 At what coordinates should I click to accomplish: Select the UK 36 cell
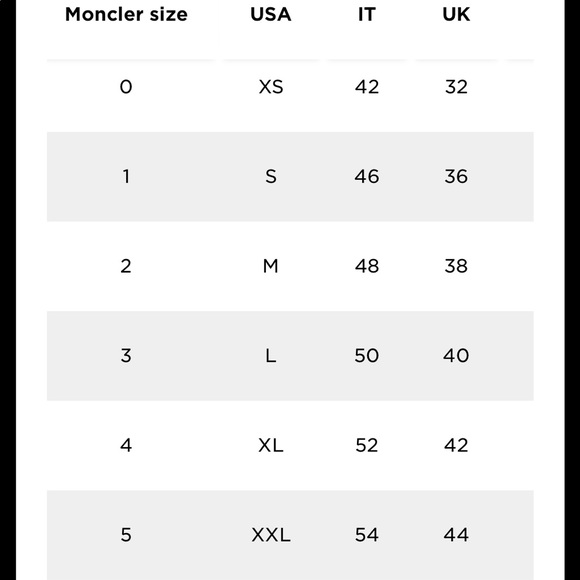pos(456,176)
